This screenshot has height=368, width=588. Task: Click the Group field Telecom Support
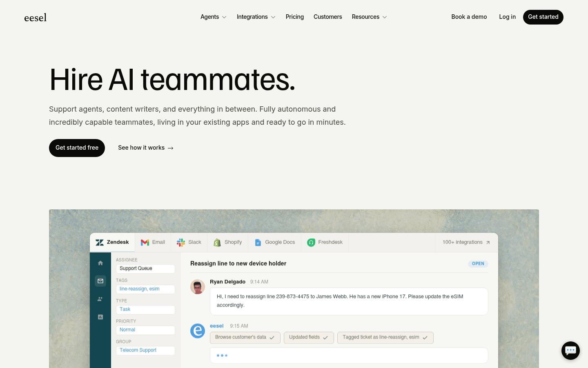point(145,350)
